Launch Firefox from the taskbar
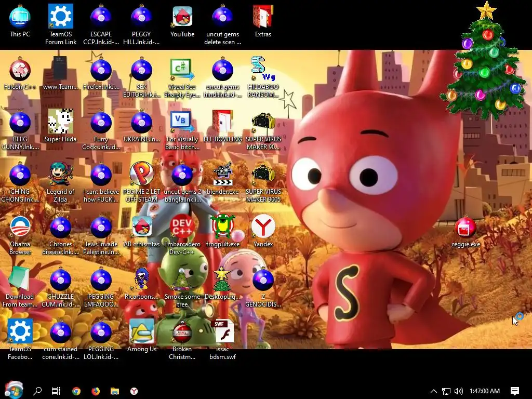 click(x=96, y=391)
